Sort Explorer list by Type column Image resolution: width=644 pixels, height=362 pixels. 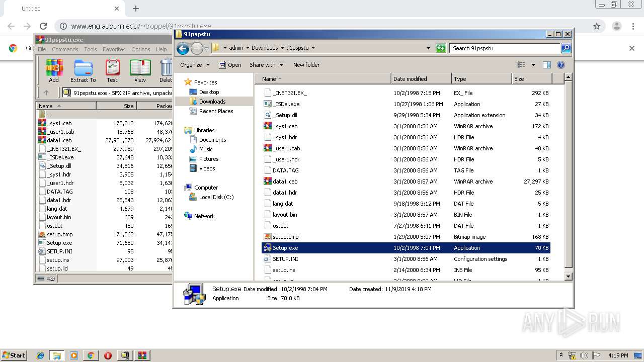click(481, 79)
